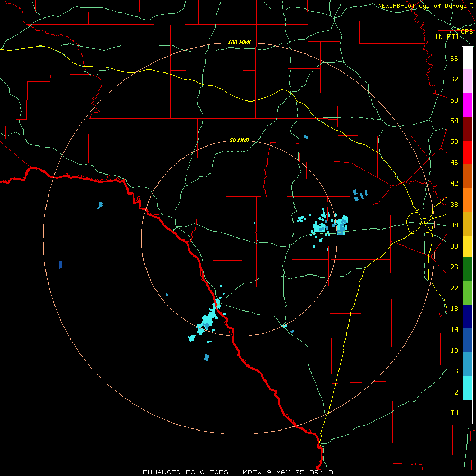Click the dark green 30 kft swatch
This screenshot has width=476, height=476.
pyautogui.click(x=467, y=269)
